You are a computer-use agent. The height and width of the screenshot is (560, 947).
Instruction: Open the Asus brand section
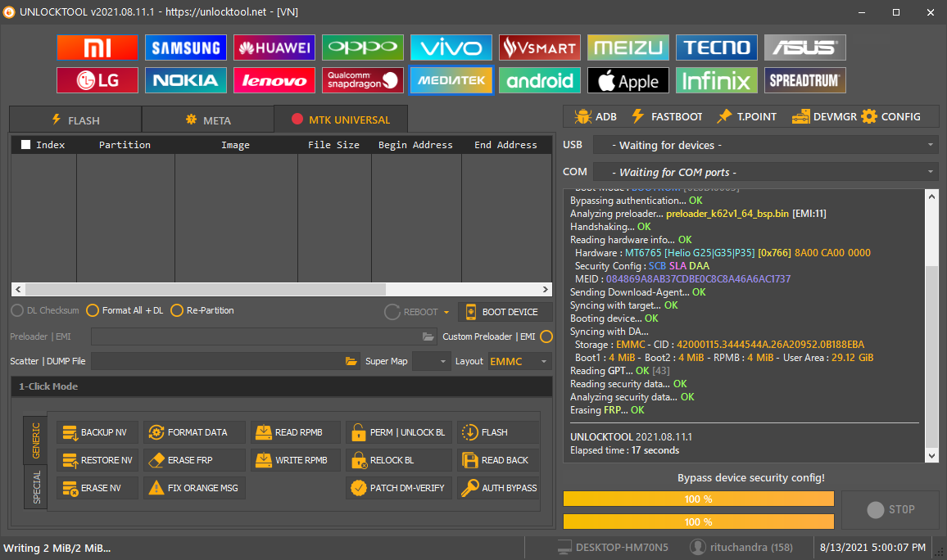click(x=805, y=47)
